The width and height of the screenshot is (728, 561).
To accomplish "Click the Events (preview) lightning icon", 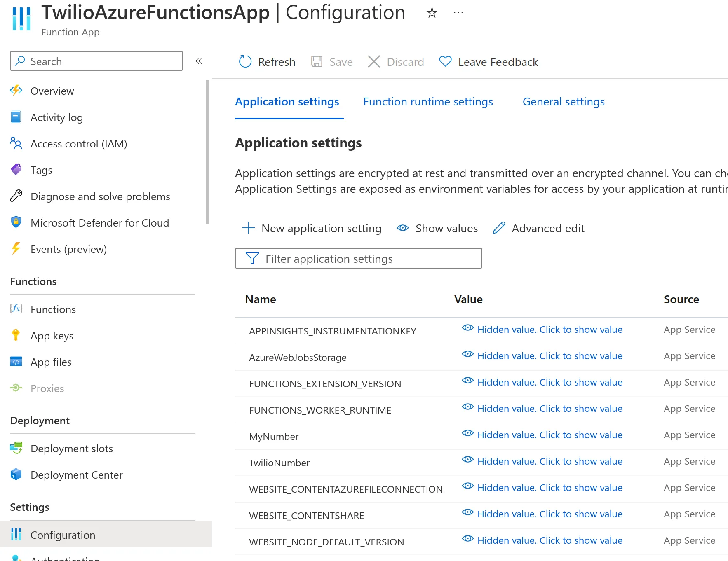I will 16,249.
